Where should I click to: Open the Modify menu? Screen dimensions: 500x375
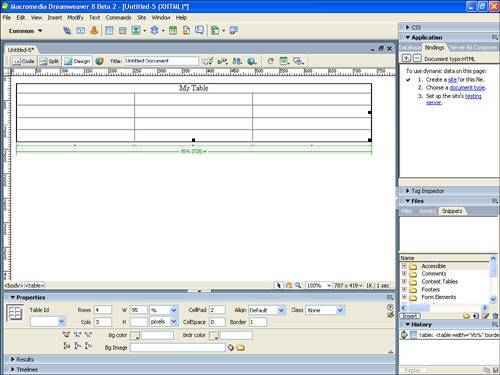point(75,17)
